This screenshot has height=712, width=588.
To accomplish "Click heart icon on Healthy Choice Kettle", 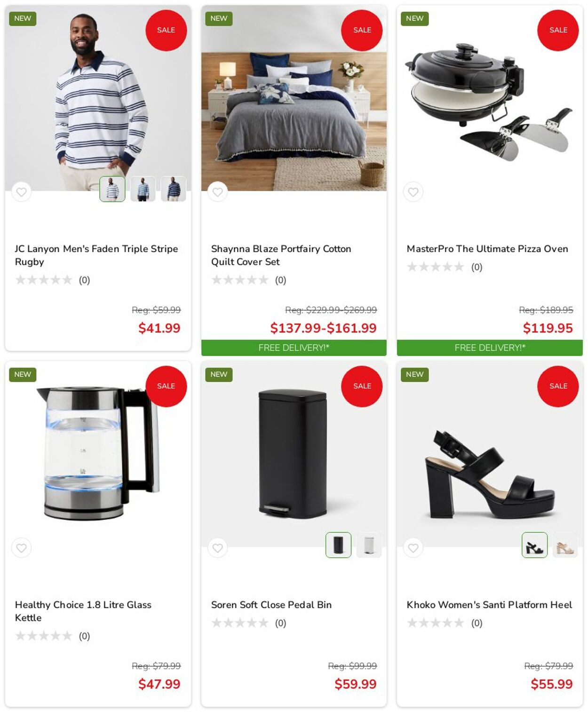I will pyautogui.click(x=21, y=548).
